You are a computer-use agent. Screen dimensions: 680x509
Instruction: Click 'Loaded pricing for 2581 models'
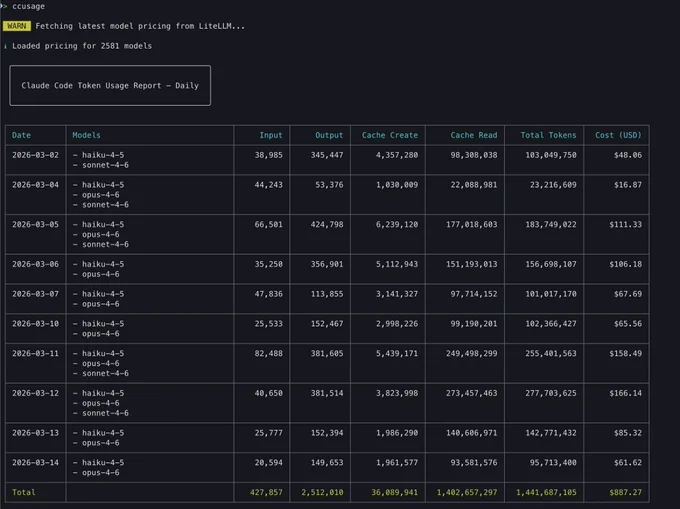click(x=82, y=46)
